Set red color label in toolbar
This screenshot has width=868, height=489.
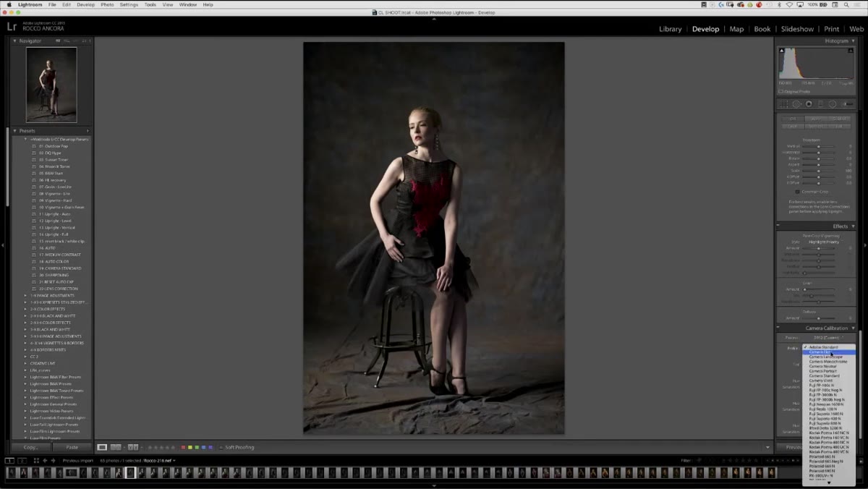[183, 447]
